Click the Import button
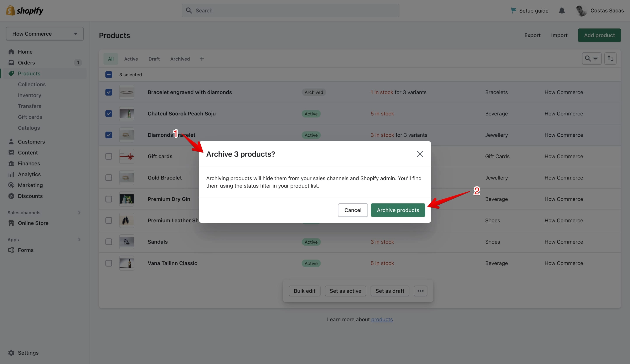This screenshot has height=364, width=630. tap(559, 35)
